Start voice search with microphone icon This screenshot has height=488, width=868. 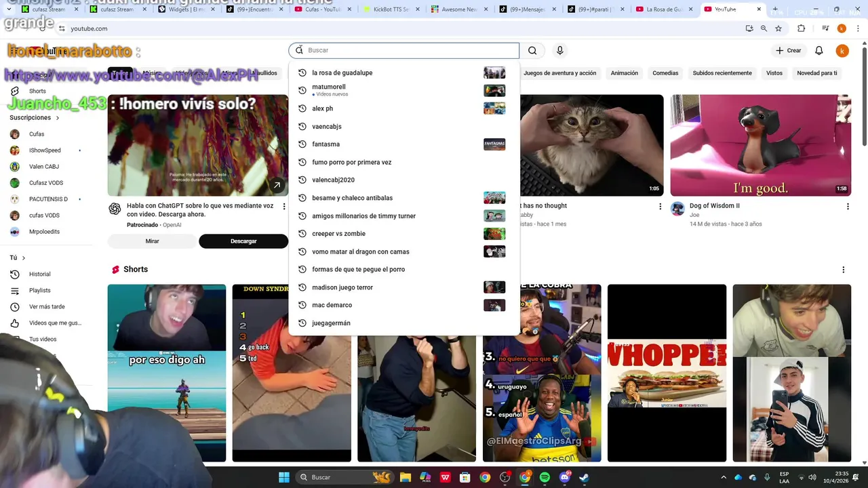559,50
